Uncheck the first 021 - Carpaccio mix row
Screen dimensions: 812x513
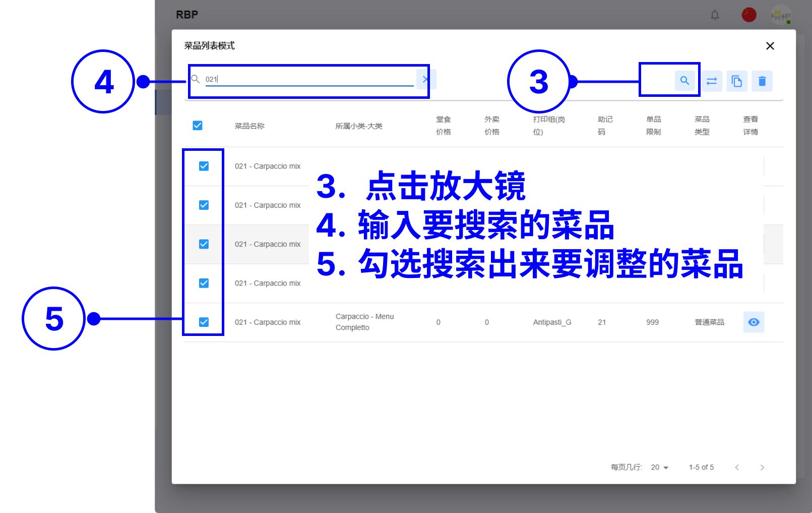pos(204,166)
